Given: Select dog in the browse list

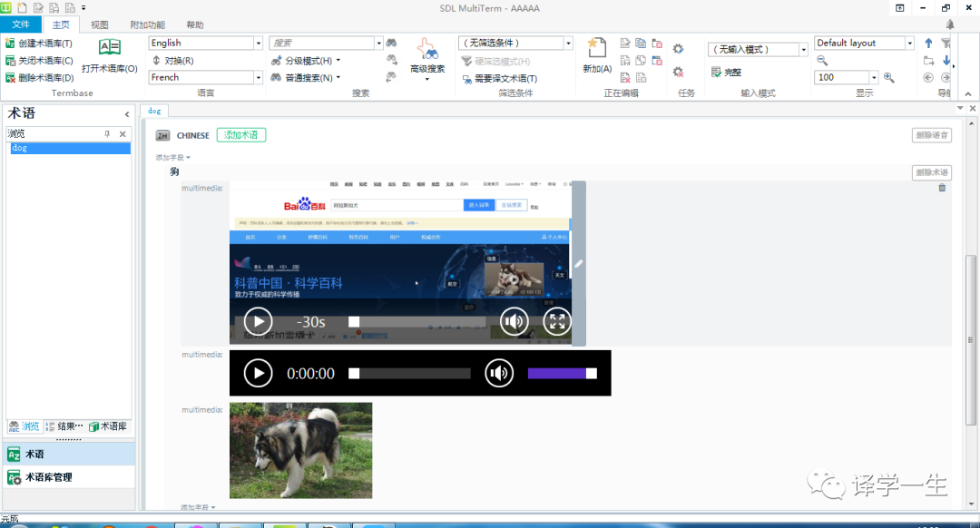Looking at the screenshot, I should (70, 148).
